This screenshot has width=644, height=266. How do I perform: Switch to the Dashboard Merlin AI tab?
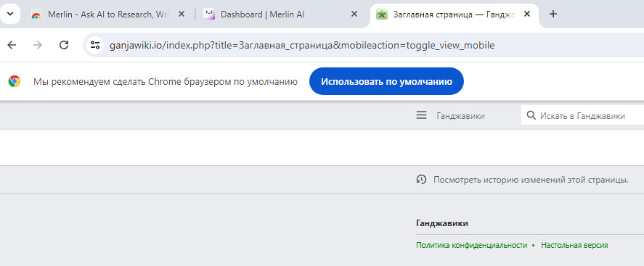coord(281,14)
